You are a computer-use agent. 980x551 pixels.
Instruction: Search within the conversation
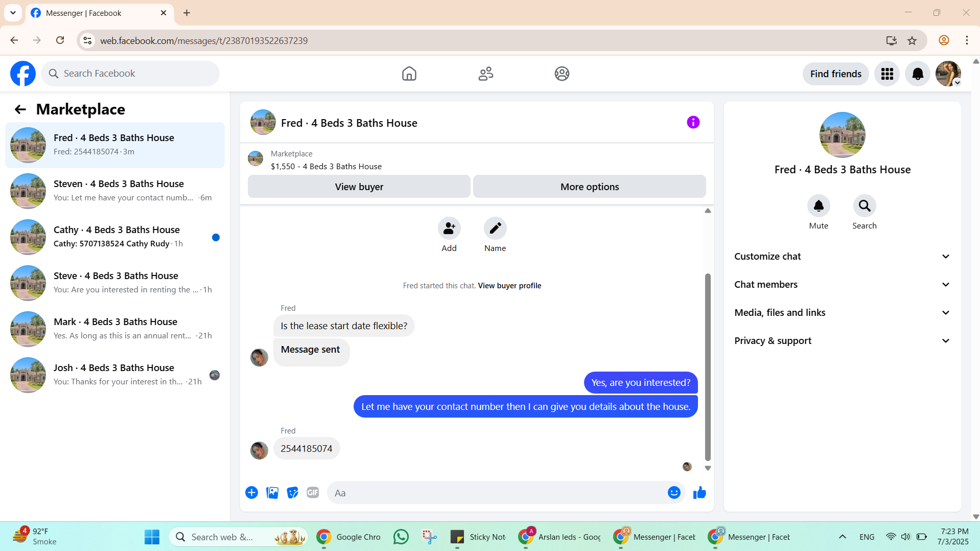[x=865, y=206]
